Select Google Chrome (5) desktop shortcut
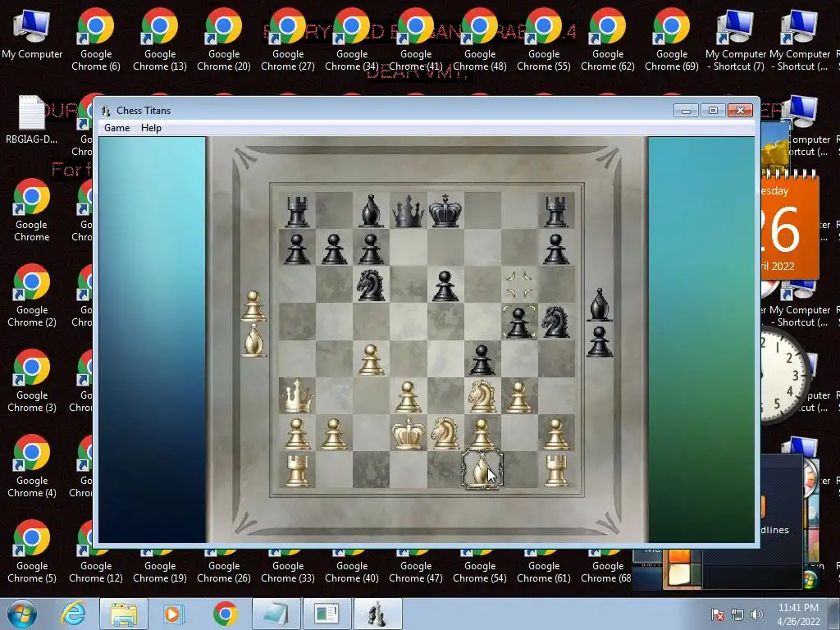The image size is (840, 630). pyautogui.click(x=32, y=551)
